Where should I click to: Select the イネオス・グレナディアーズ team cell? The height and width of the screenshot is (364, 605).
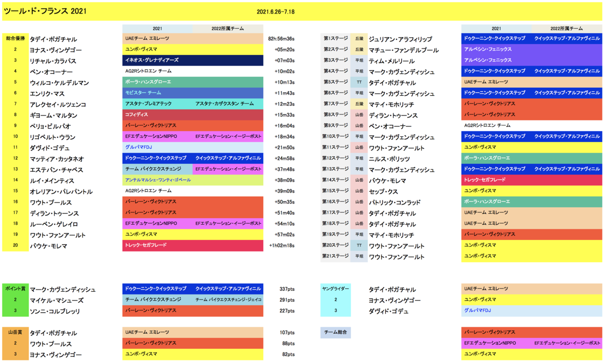coord(193,60)
